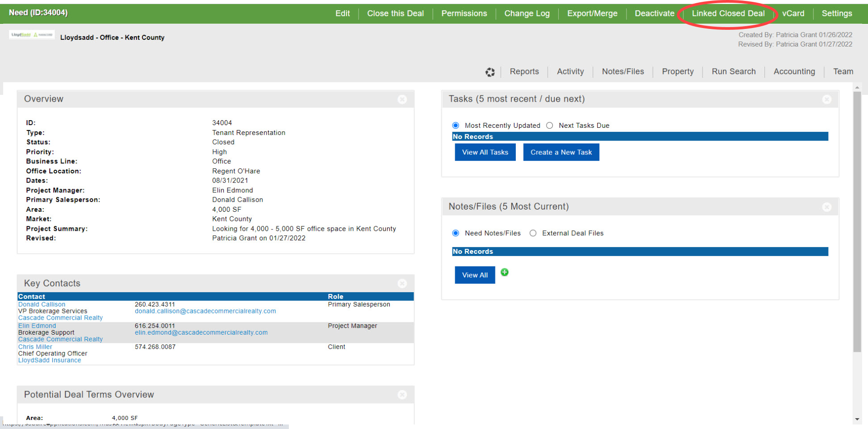Close the Tasks panel using its X icon
868x429 pixels.
[826, 99]
